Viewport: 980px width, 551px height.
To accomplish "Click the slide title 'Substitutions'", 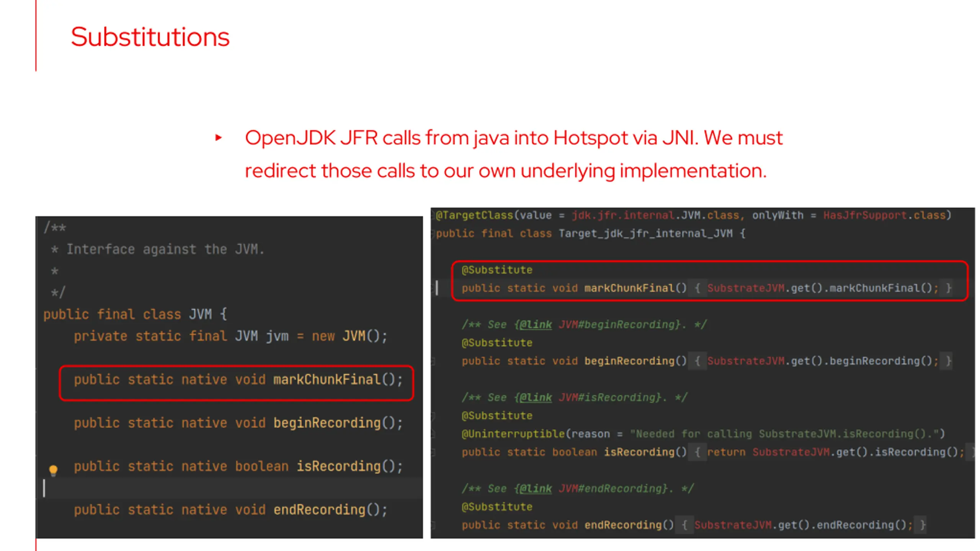I will (x=150, y=37).
